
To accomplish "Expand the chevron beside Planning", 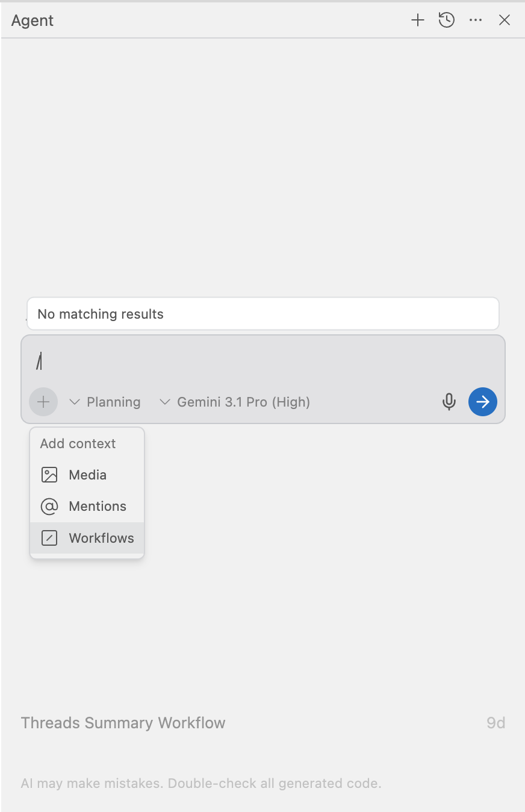I will click(x=75, y=402).
